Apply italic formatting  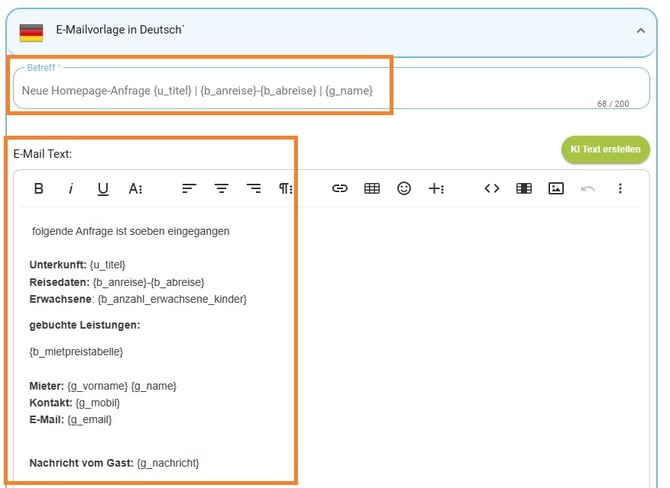(71, 188)
